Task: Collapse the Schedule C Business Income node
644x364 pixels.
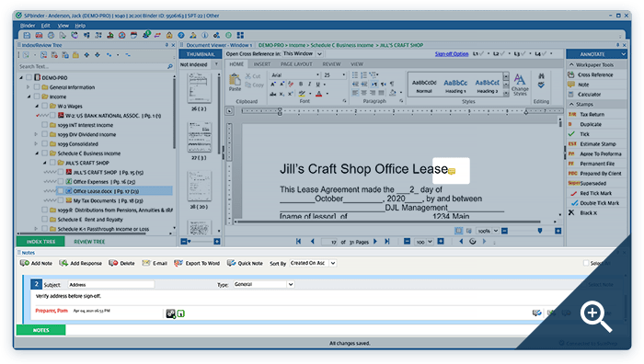Action: click(37, 154)
